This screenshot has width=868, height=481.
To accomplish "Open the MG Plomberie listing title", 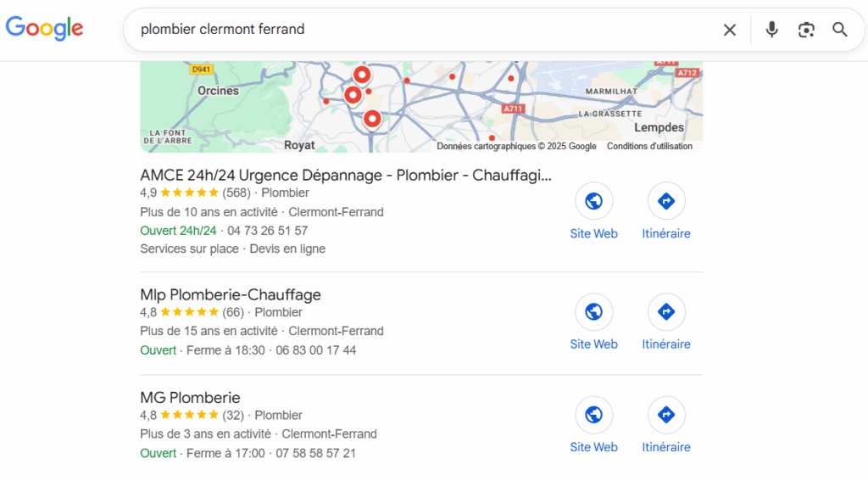I will click(x=190, y=398).
